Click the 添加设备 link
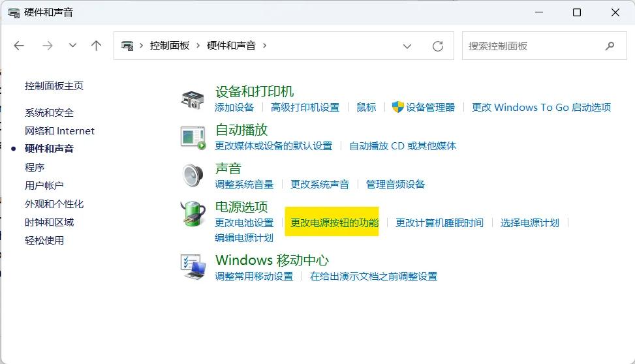The width and height of the screenshot is (635, 364). 234,107
